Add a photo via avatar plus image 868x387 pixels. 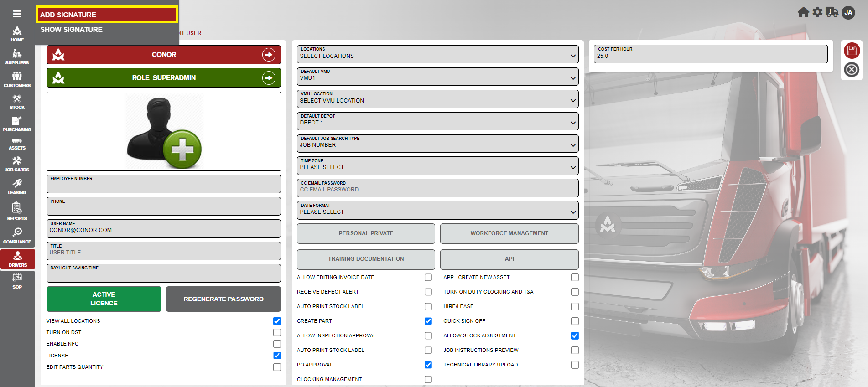[164, 131]
